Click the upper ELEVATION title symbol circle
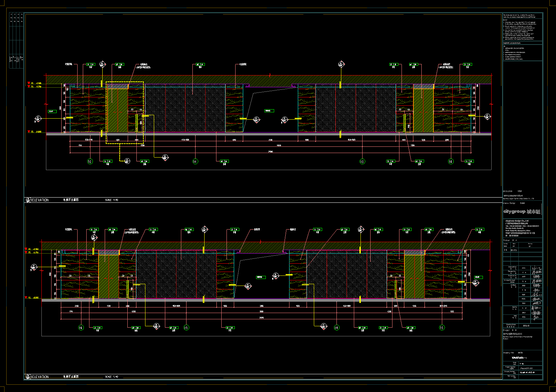This screenshot has width=556, height=392. (28, 200)
